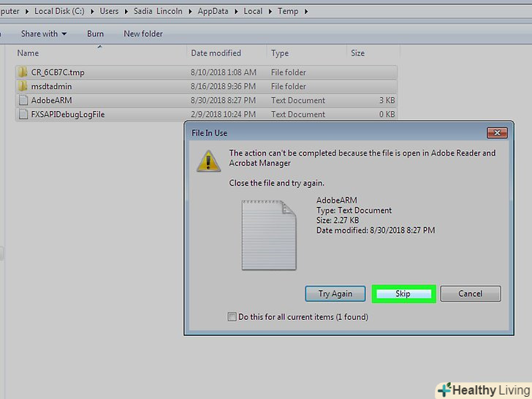Expand the arrow after Temp breadcrumb
Screen dimensions: 532x399
tap(306, 12)
